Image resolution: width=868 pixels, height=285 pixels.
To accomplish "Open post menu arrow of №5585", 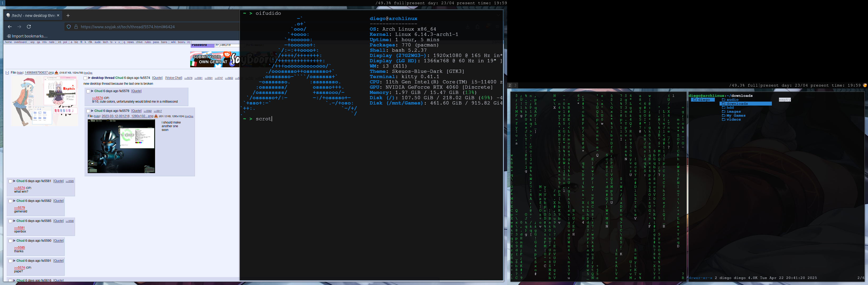I will 15,221.
